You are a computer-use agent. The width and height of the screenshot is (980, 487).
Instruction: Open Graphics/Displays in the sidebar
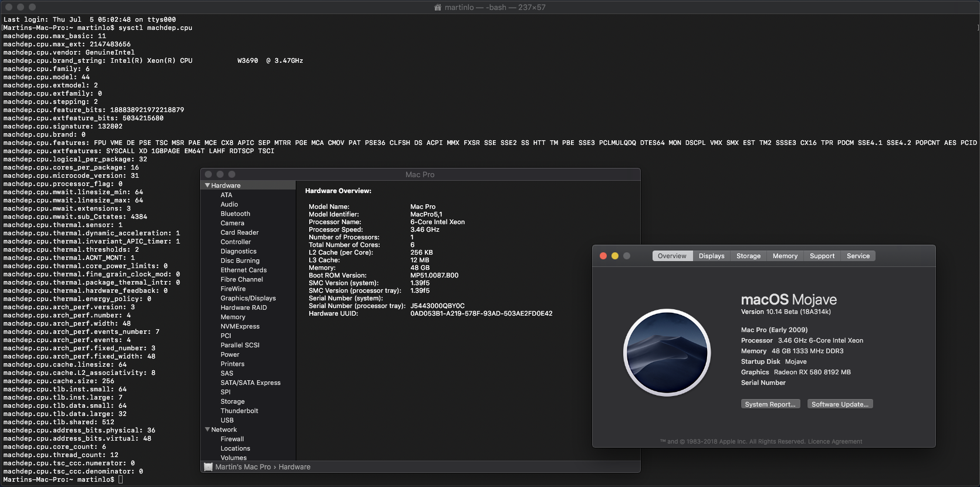click(x=248, y=298)
